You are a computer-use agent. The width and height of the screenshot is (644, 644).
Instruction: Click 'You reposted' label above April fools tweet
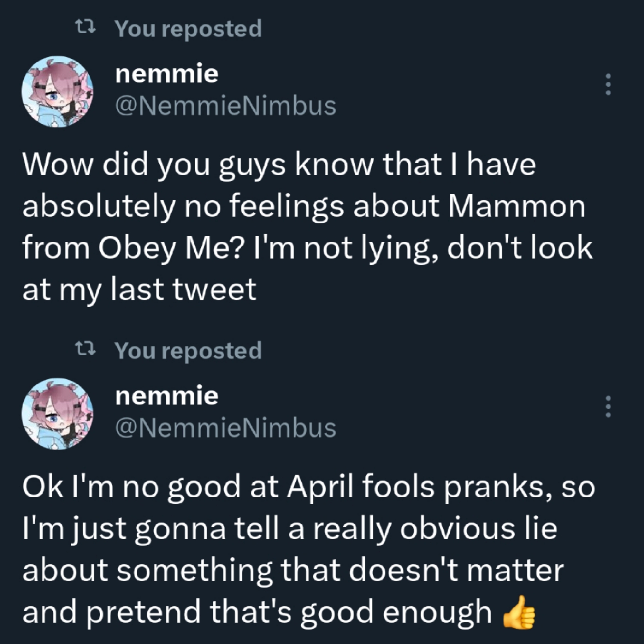(x=188, y=351)
